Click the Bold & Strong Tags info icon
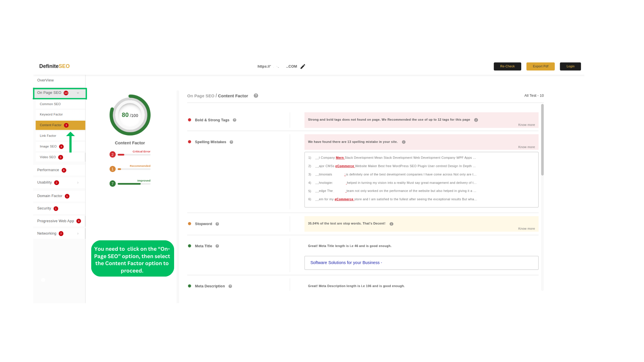The height and width of the screenshot is (362, 644). [x=234, y=120]
